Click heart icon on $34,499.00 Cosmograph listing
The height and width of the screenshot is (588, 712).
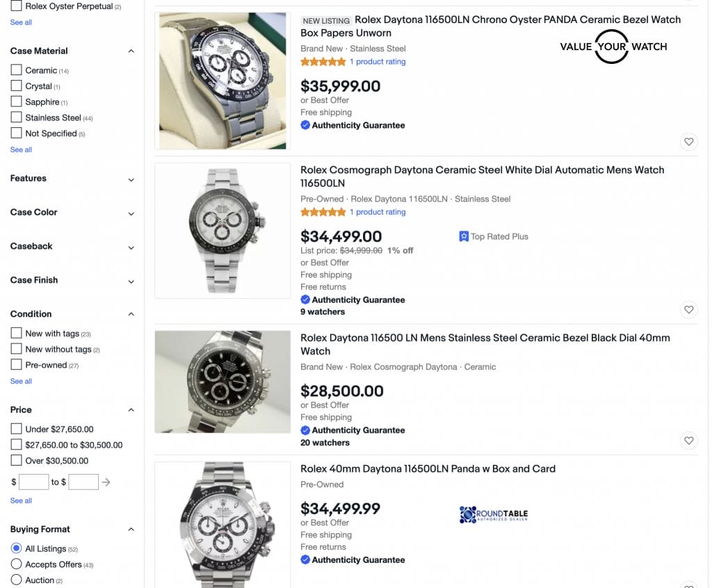pyautogui.click(x=688, y=309)
